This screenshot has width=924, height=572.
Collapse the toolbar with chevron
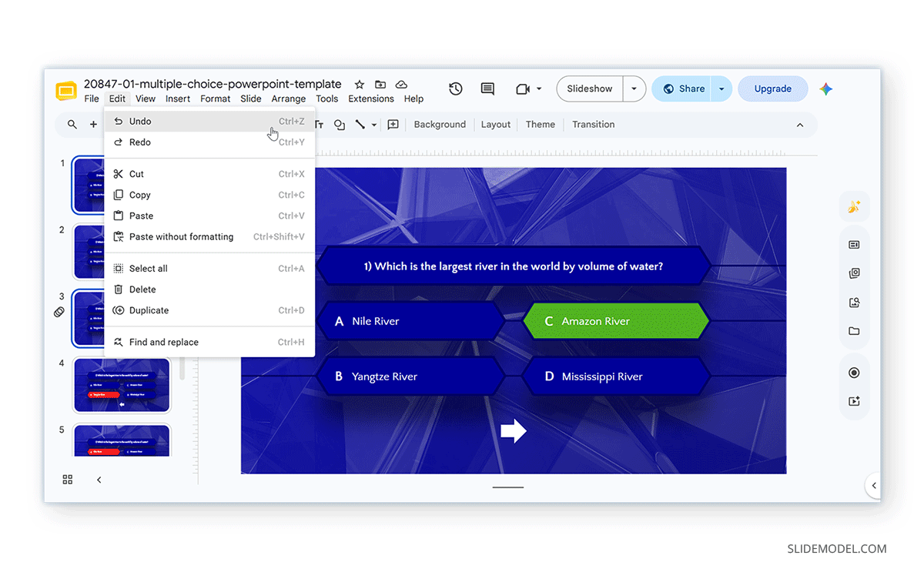pos(800,125)
